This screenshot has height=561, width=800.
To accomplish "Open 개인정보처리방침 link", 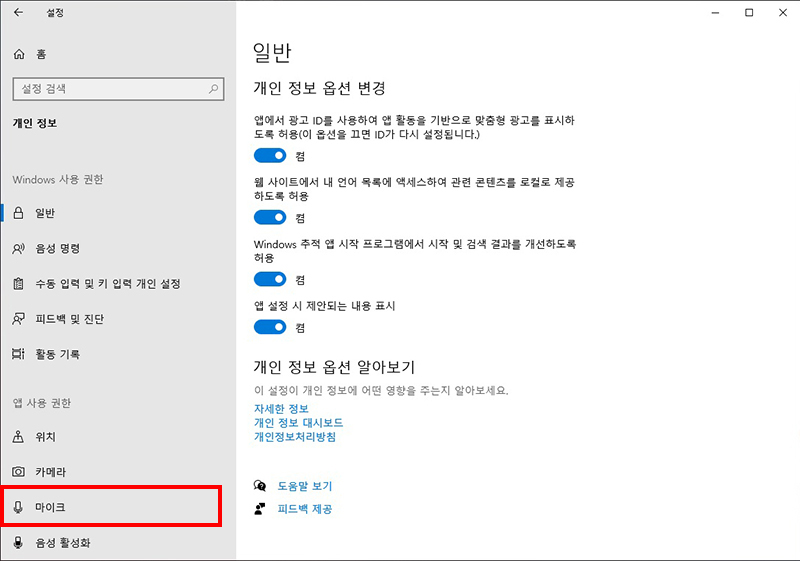I will pos(295,437).
